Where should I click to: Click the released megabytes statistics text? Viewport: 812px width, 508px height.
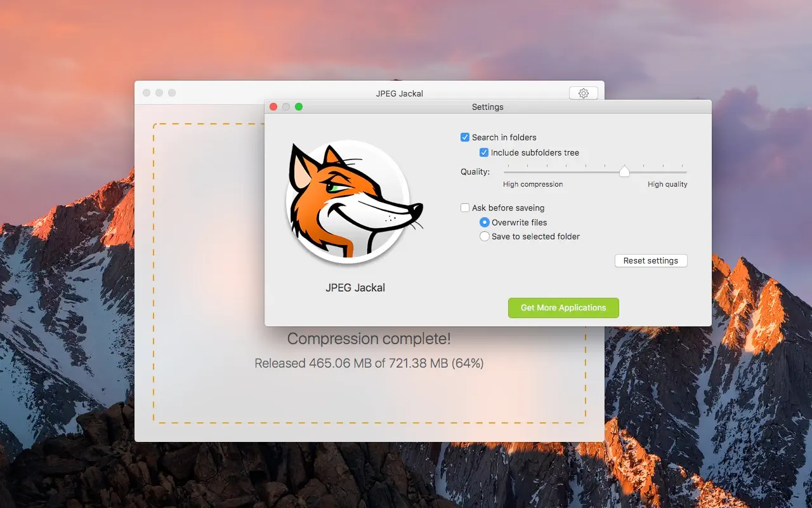[369, 363]
